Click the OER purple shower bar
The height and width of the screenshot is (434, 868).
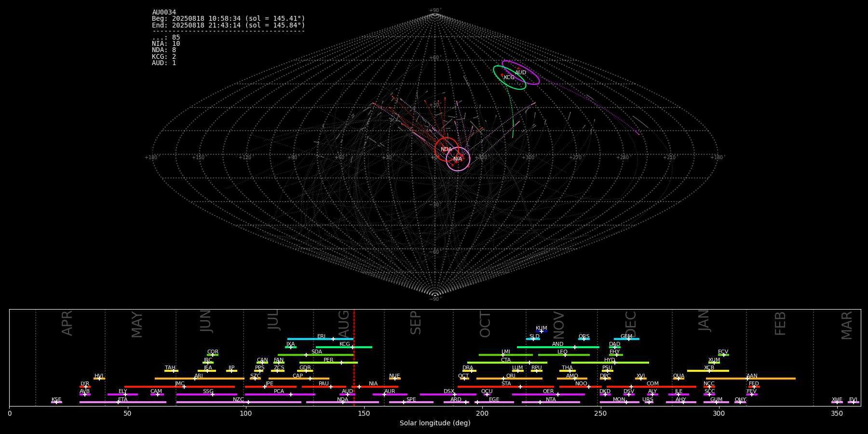(548, 394)
